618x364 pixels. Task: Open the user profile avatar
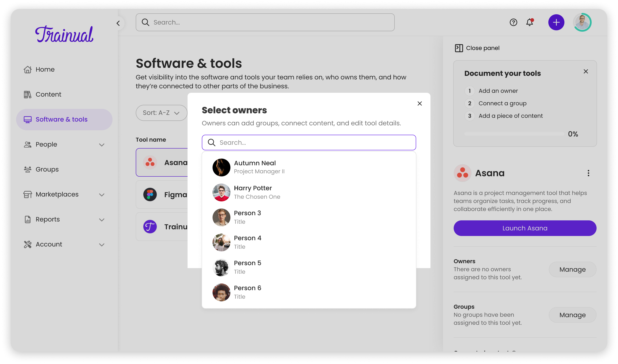[x=582, y=22]
